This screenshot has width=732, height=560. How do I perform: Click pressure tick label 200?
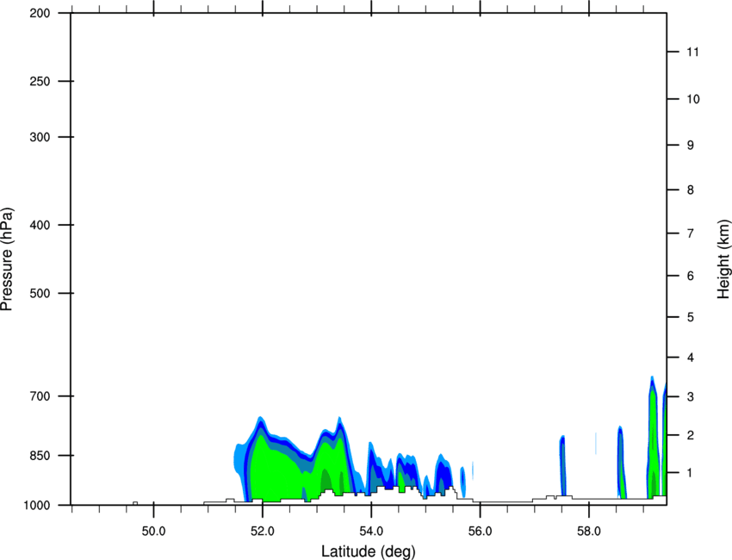[x=40, y=13]
